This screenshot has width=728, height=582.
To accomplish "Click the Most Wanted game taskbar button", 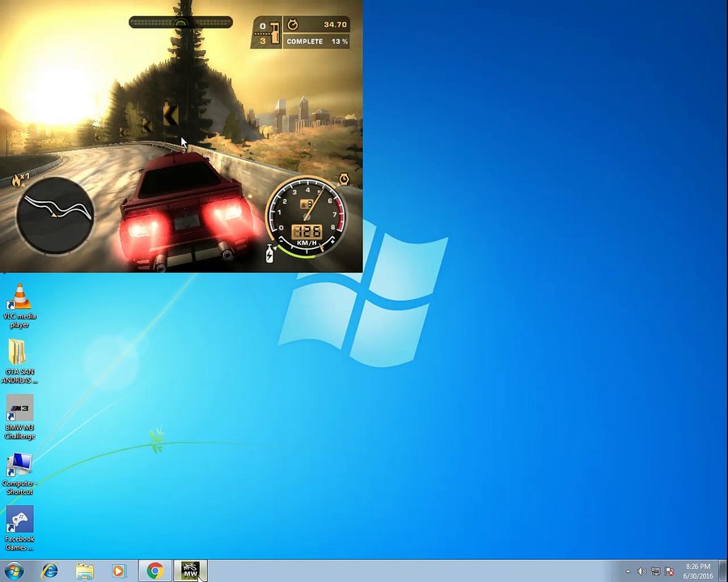I will 190,571.
